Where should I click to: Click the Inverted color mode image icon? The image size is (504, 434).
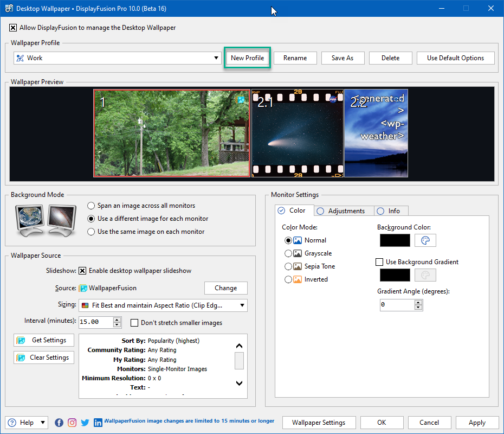pyautogui.click(x=298, y=279)
